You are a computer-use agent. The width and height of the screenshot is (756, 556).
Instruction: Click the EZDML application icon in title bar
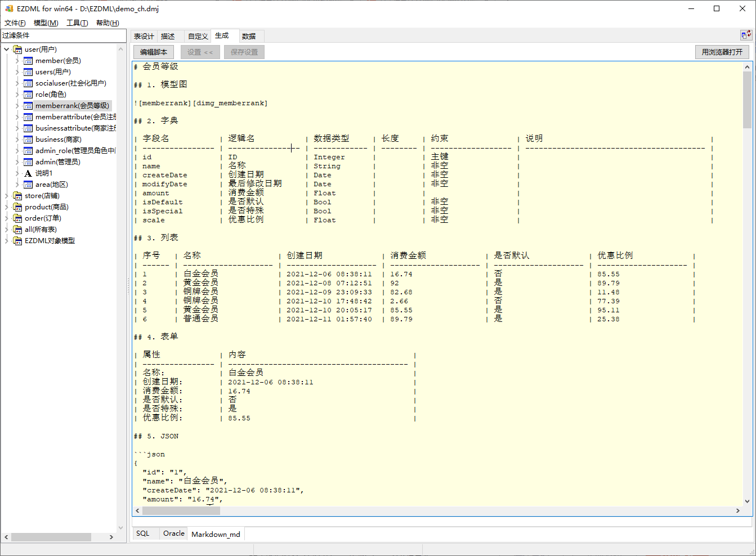9,8
